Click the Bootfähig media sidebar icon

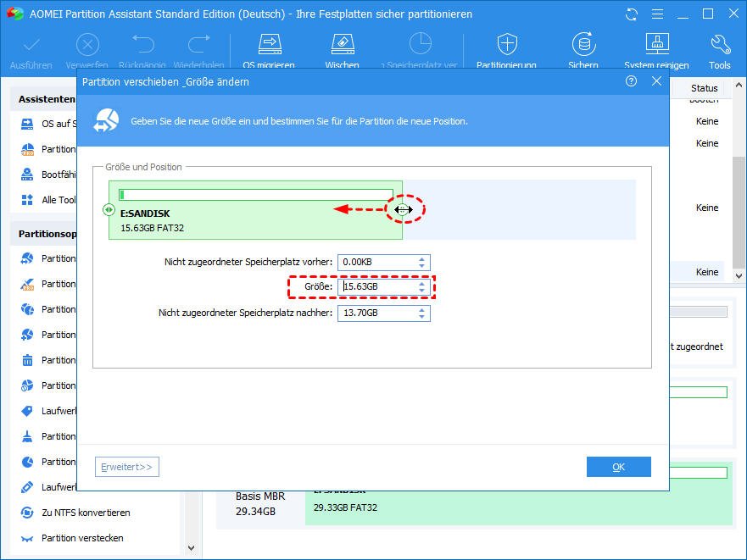27,175
